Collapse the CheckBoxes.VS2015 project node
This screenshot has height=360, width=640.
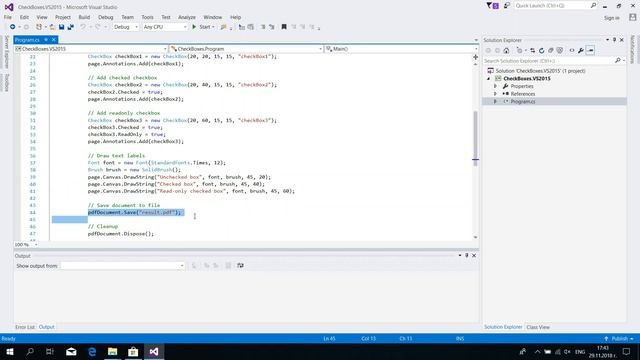point(489,78)
